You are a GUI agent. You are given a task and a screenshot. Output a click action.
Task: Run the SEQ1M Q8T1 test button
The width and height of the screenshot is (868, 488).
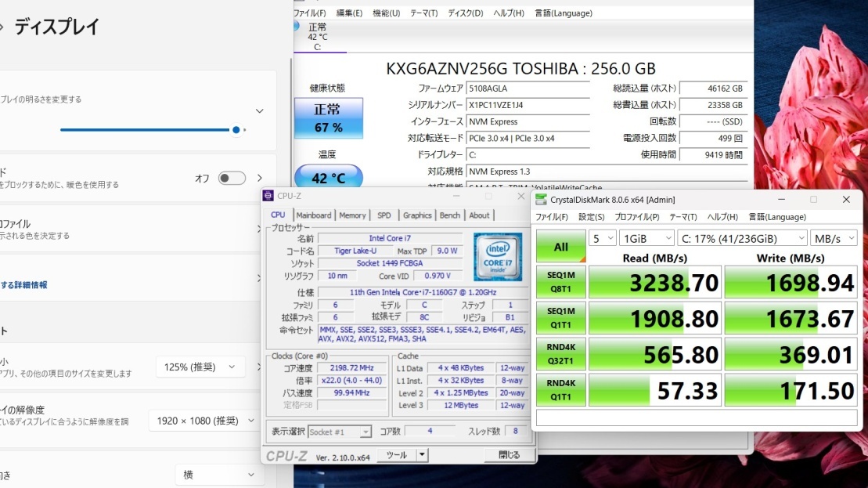click(x=560, y=282)
